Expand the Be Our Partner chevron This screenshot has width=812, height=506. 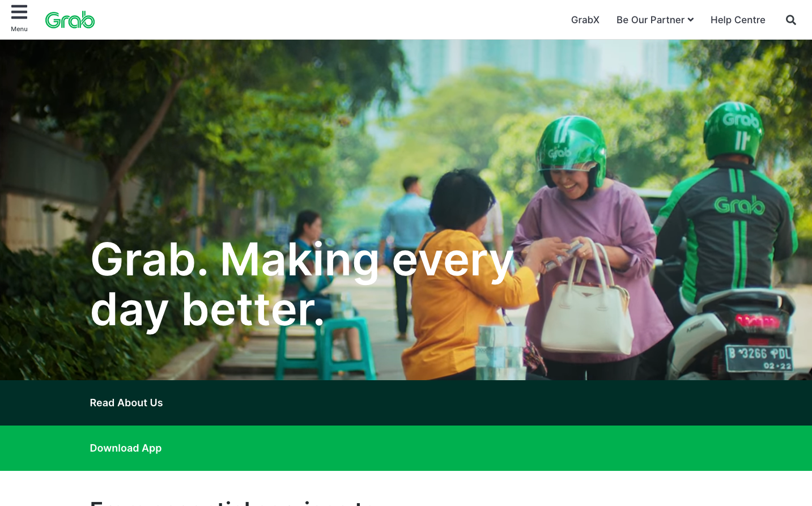tap(691, 20)
